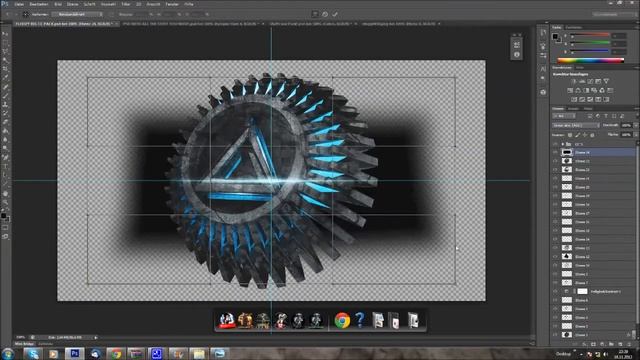Select the Horizontal Type tool
The image size is (640, 360).
tap(5, 166)
